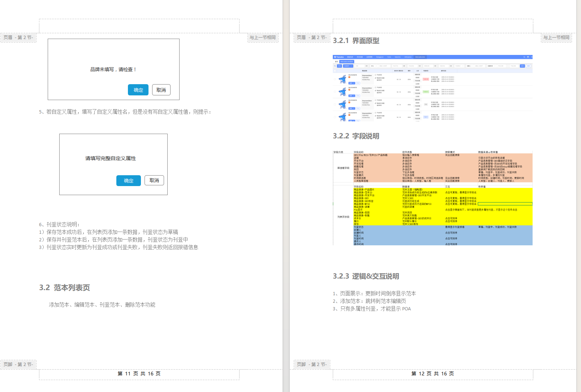
Task: Click the dialog text 品牌未填写，请检查！
Action: 113,69
